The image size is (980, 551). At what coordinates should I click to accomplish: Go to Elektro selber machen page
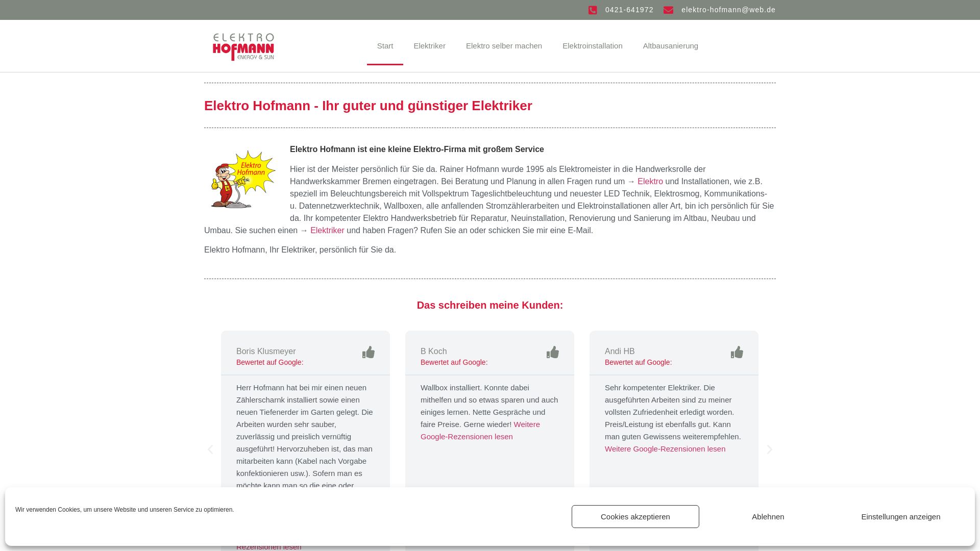pos(504,46)
